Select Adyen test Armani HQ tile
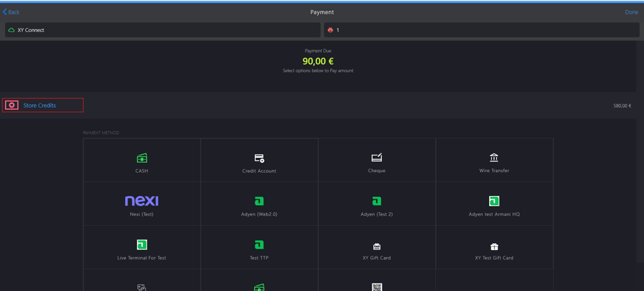 (x=494, y=204)
